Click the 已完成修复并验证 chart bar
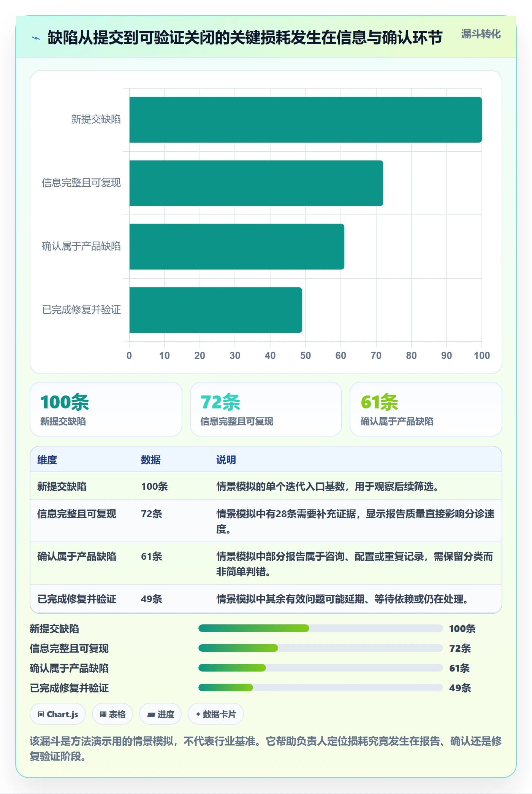Image resolution: width=532 pixels, height=794 pixels. (x=215, y=310)
